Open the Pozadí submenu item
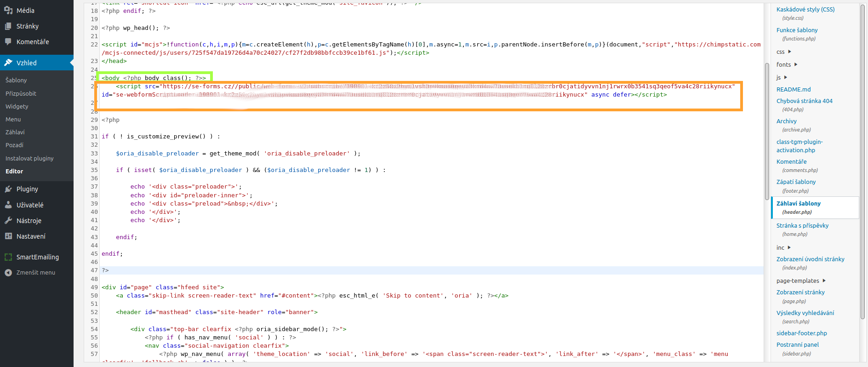 click(x=14, y=145)
